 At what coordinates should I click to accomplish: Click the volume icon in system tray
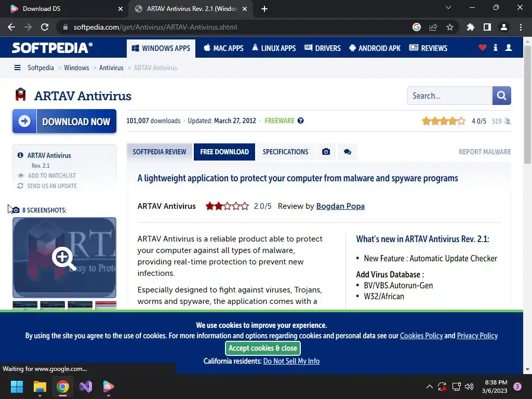coord(469,387)
